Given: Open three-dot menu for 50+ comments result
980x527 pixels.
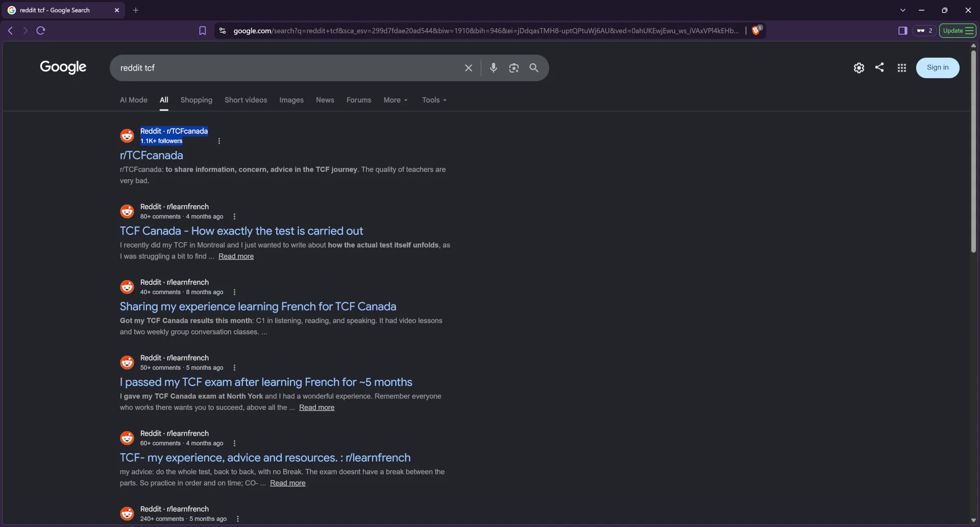Looking at the screenshot, I should (234, 368).
